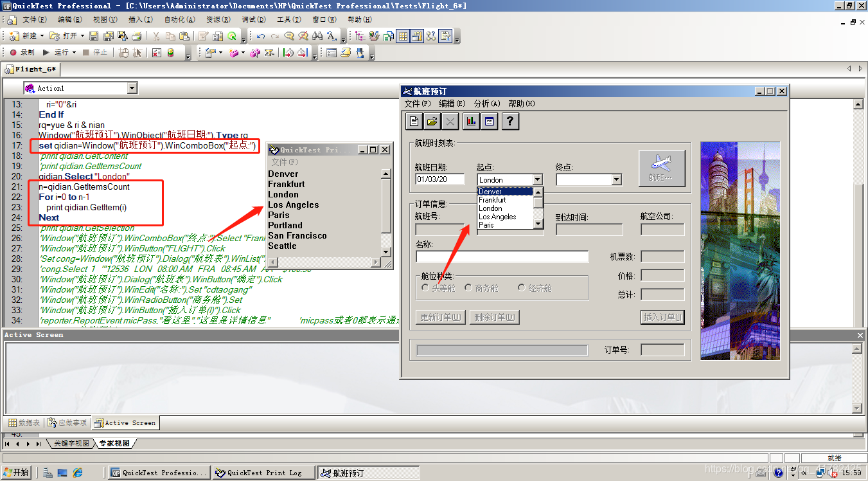Open the Analysis (分析) menu in flight booking
Image resolution: width=868 pixels, height=481 pixels.
coord(487,104)
